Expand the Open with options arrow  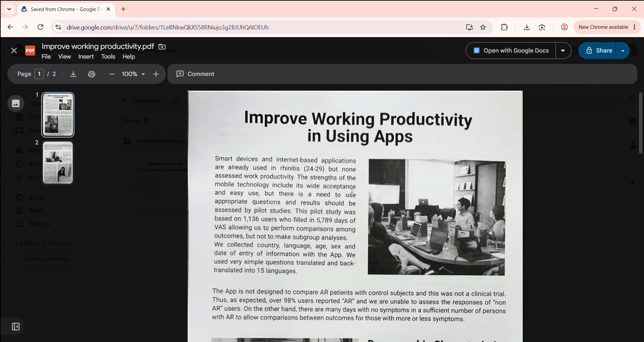click(563, 51)
